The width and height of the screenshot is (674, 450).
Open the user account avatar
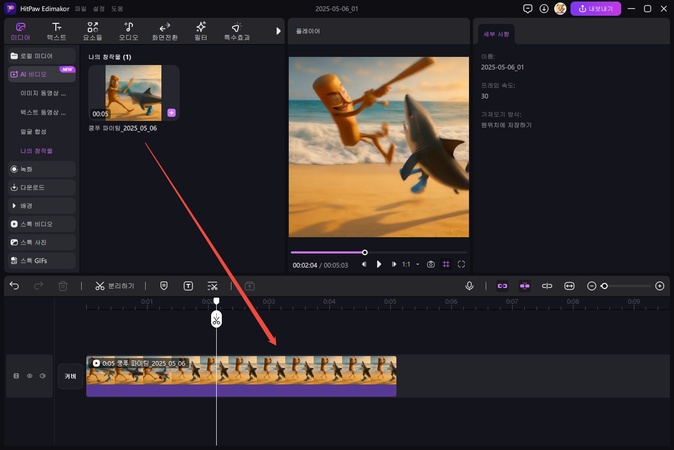[560, 9]
